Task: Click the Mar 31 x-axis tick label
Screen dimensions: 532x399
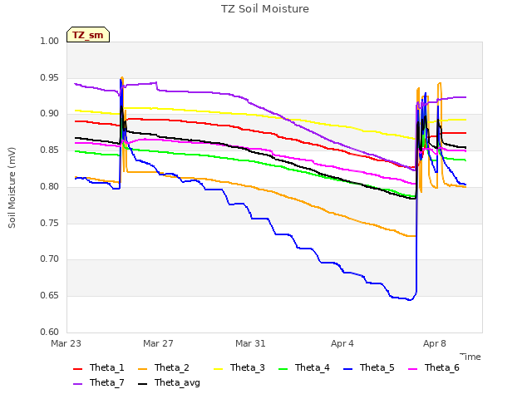Action: (250, 343)
